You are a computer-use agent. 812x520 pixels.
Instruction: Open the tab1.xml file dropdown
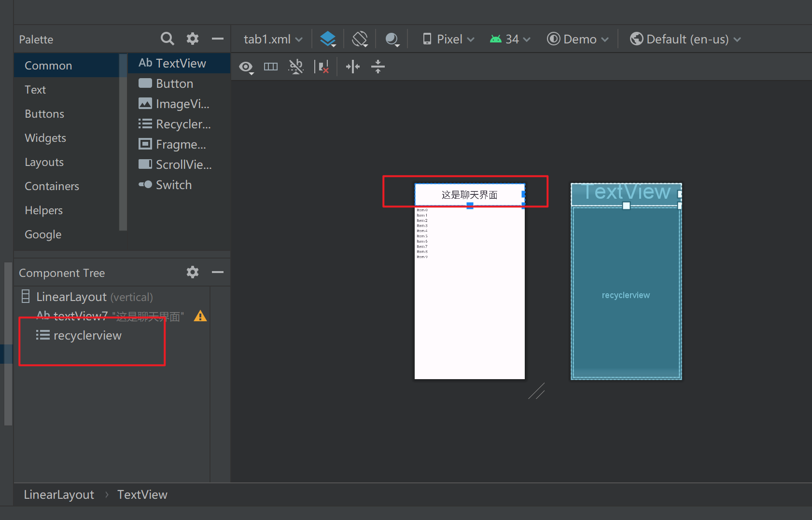point(273,39)
